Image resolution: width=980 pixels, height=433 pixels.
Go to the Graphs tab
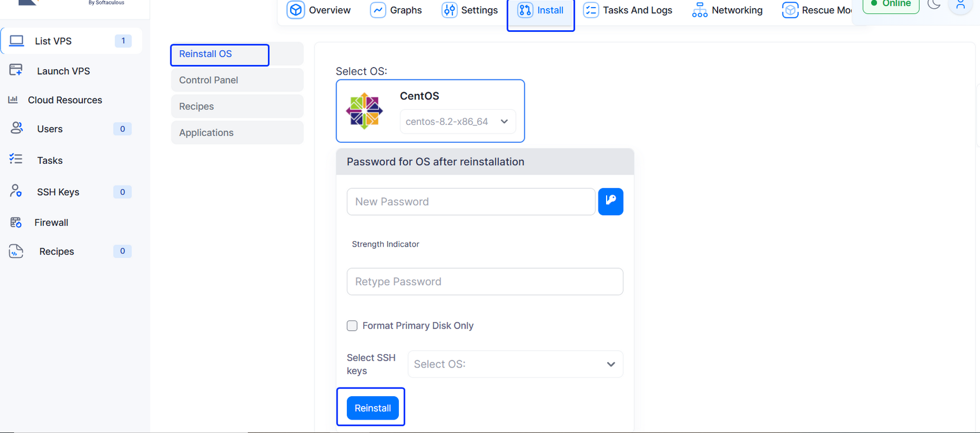(x=396, y=10)
